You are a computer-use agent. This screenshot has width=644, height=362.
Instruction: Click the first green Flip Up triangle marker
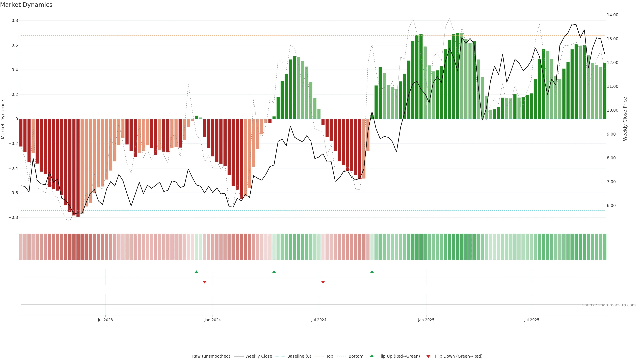(196, 272)
